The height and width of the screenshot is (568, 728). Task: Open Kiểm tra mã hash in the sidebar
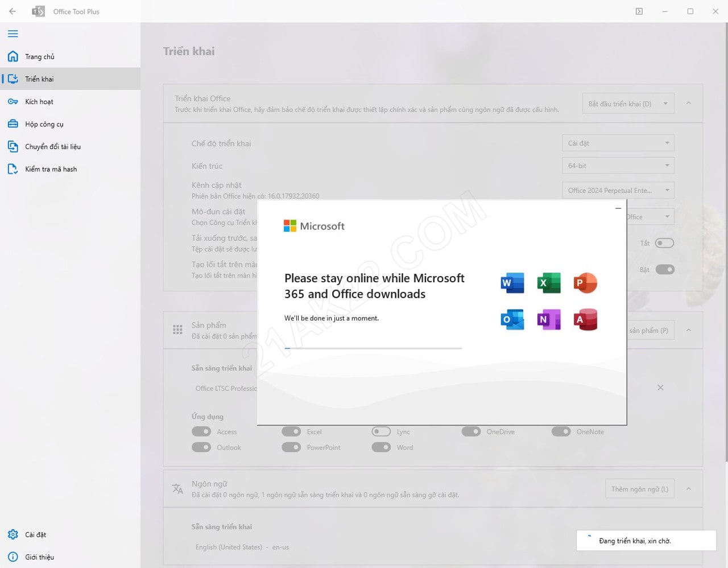70,169
